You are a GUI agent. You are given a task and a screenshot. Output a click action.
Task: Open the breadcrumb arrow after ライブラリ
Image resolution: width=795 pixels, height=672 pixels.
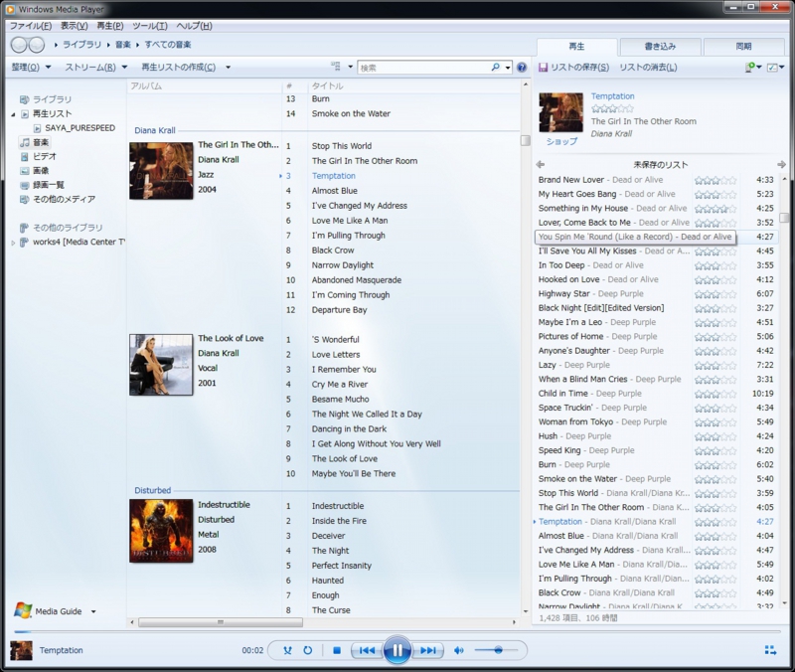108,45
